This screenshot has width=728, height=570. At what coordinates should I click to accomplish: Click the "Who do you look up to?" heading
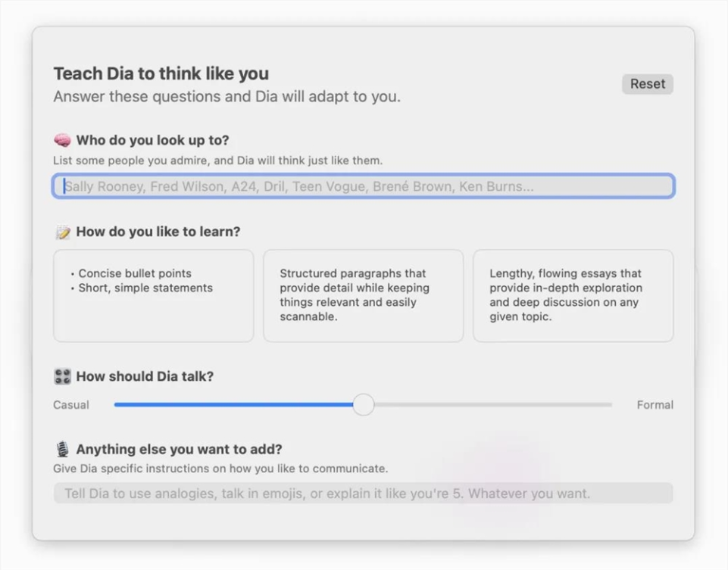point(152,140)
